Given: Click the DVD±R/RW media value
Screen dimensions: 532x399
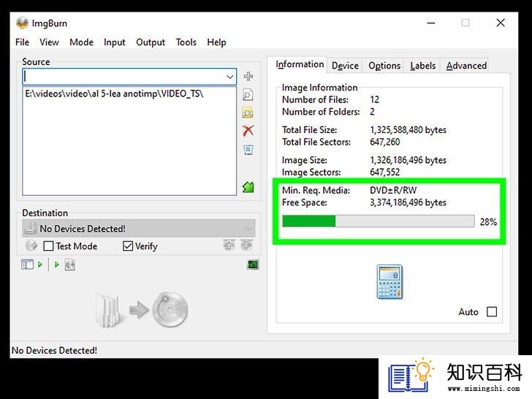Looking at the screenshot, I should click(393, 190).
